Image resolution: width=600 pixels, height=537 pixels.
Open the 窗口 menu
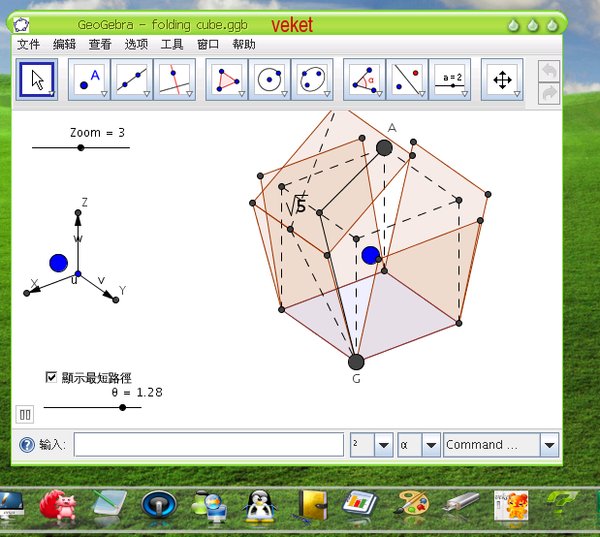(208, 44)
